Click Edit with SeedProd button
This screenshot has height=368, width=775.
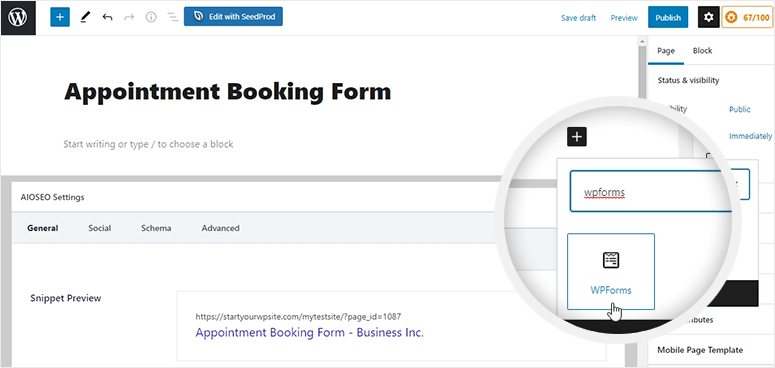(233, 16)
